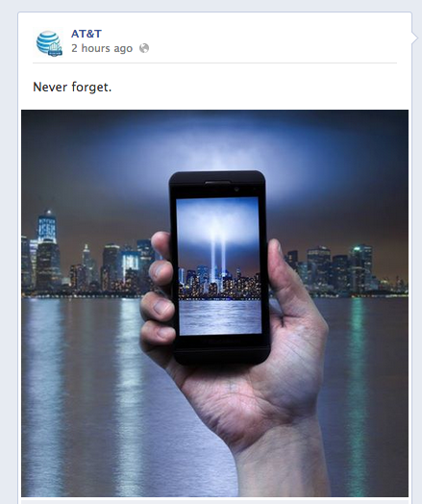
Task: Click the small badge on AT&T avatar
Action: [x=55, y=50]
